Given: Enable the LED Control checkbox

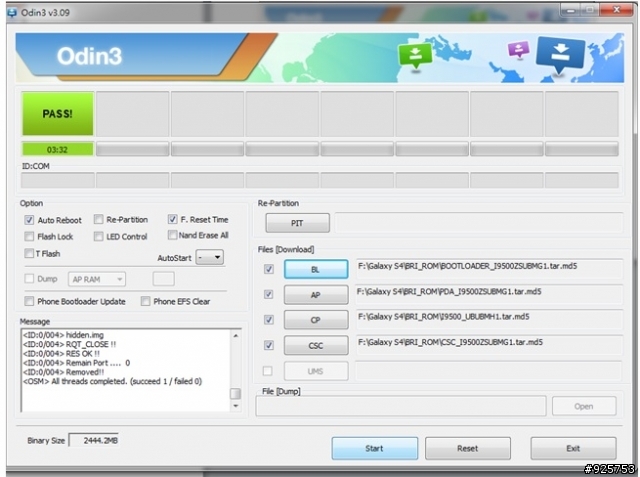Looking at the screenshot, I should (x=98, y=236).
